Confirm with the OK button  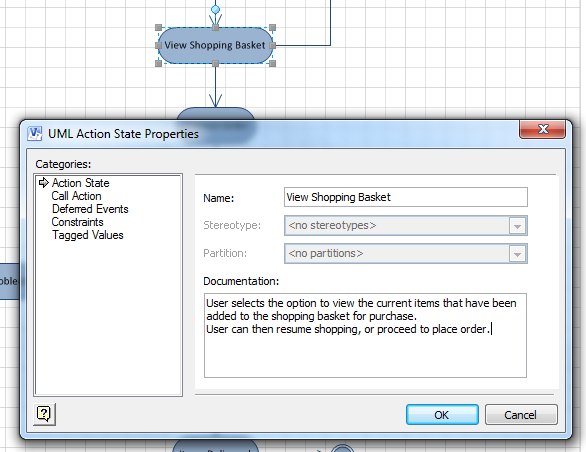click(442, 415)
